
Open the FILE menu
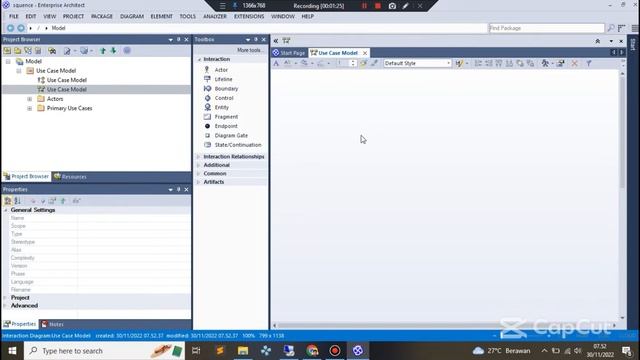[x=13, y=16]
